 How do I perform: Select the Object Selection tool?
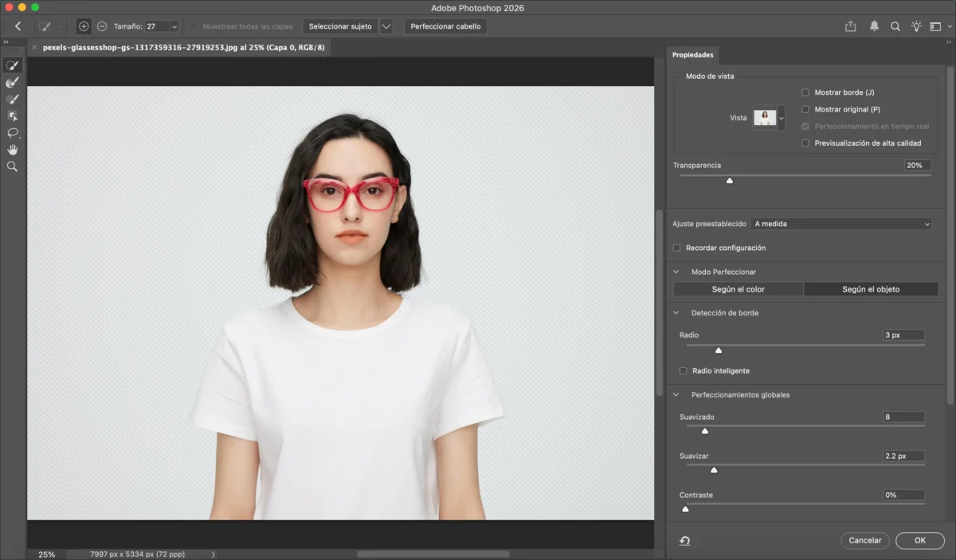point(12,116)
